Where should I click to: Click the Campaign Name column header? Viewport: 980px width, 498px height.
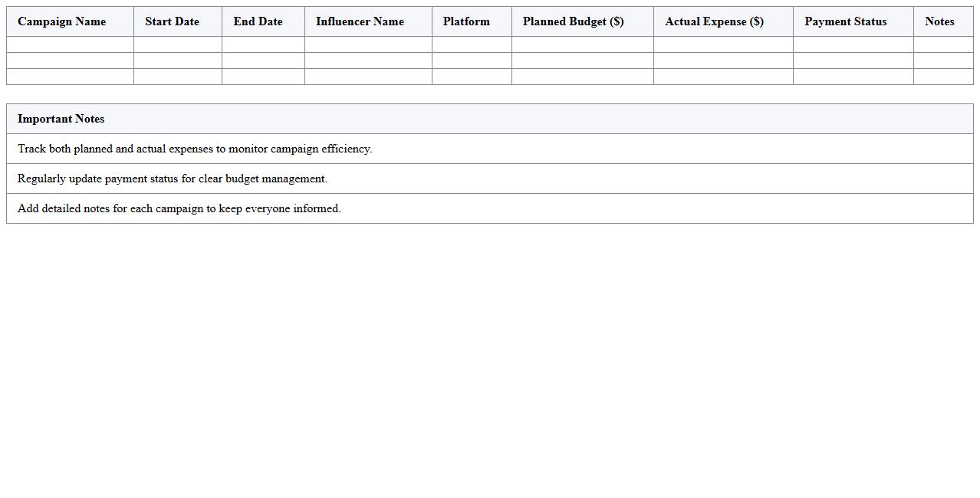click(x=62, y=21)
